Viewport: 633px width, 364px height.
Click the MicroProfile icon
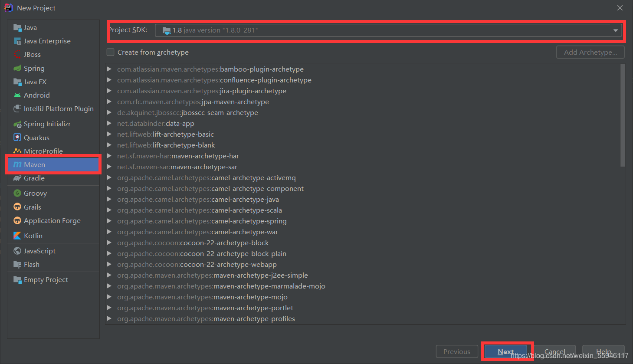click(x=17, y=151)
